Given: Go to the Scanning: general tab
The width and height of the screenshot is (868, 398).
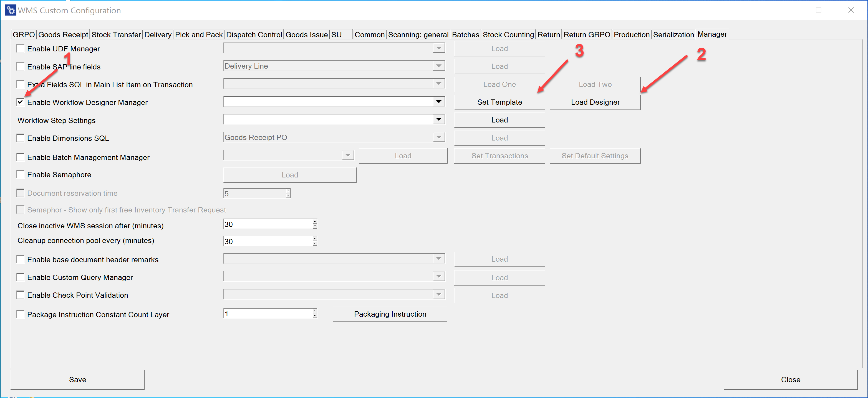Looking at the screenshot, I should [418, 35].
